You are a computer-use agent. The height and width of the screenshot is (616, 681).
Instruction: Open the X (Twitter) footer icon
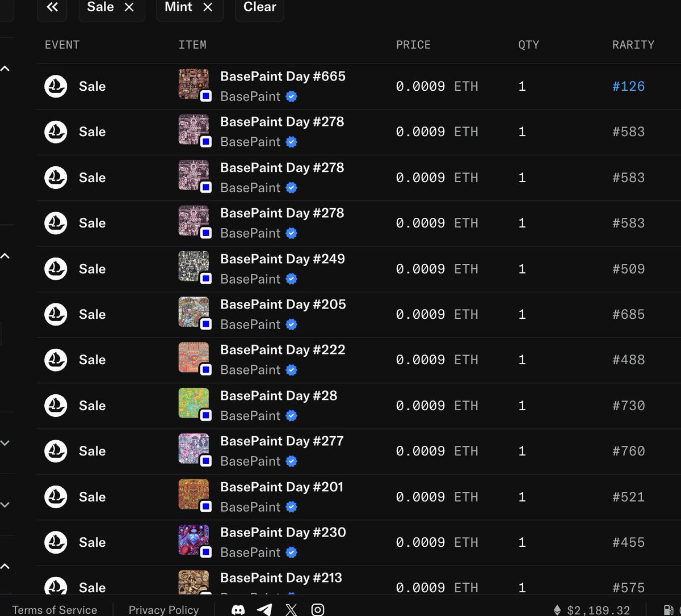point(291,610)
